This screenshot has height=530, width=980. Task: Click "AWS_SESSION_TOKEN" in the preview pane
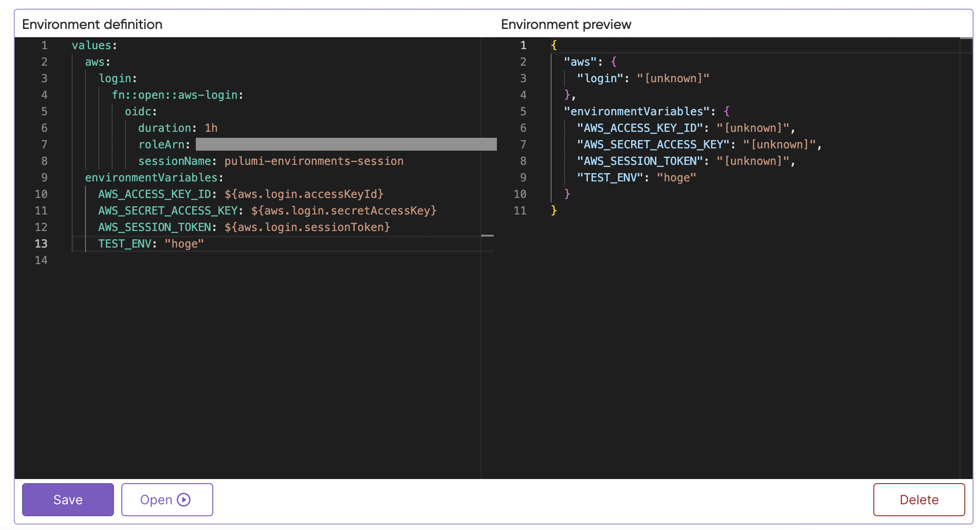pyautogui.click(x=640, y=161)
